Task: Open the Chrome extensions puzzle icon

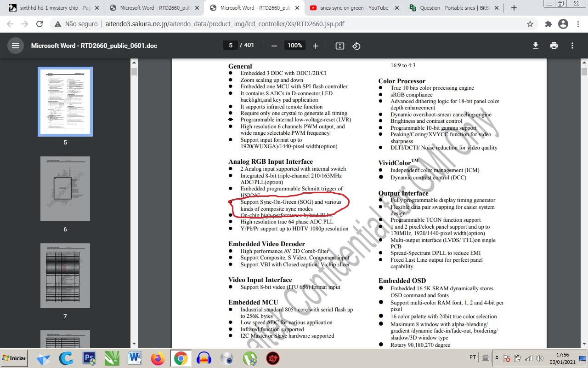Action: (548, 24)
